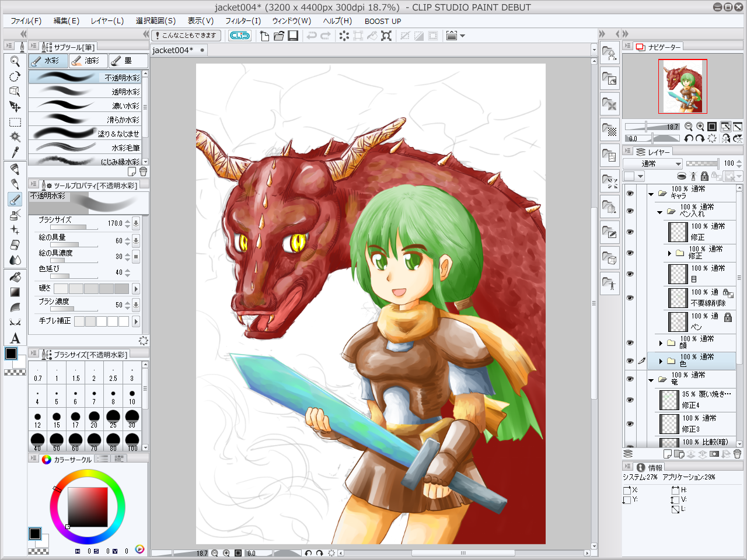Select the 濃い水彩 brush preset
The height and width of the screenshot is (560, 747).
click(86, 106)
